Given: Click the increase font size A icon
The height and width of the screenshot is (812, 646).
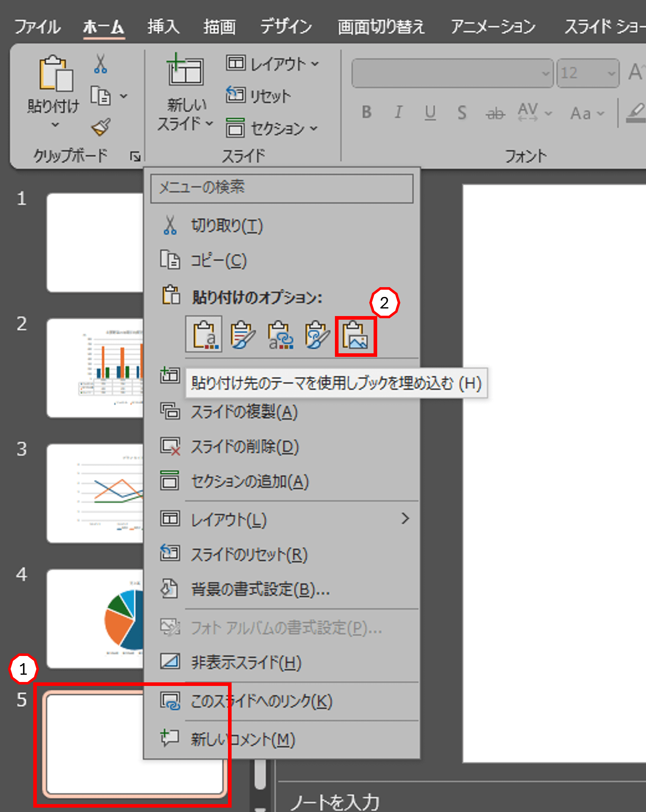Looking at the screenshot, I should pyautogui.click(x=636, y=72).
